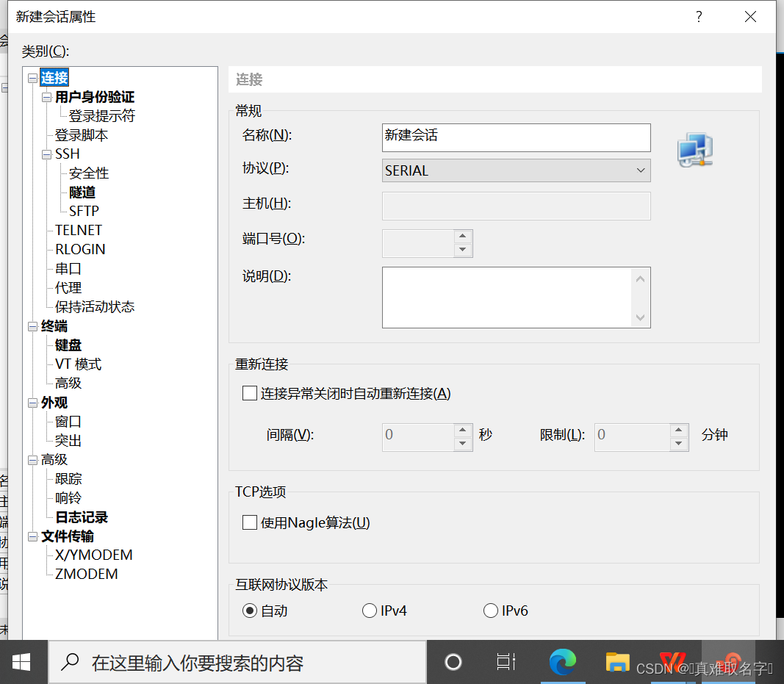Select 响铃 in the tree
The image size is (784, 684).
click(68, 498)
